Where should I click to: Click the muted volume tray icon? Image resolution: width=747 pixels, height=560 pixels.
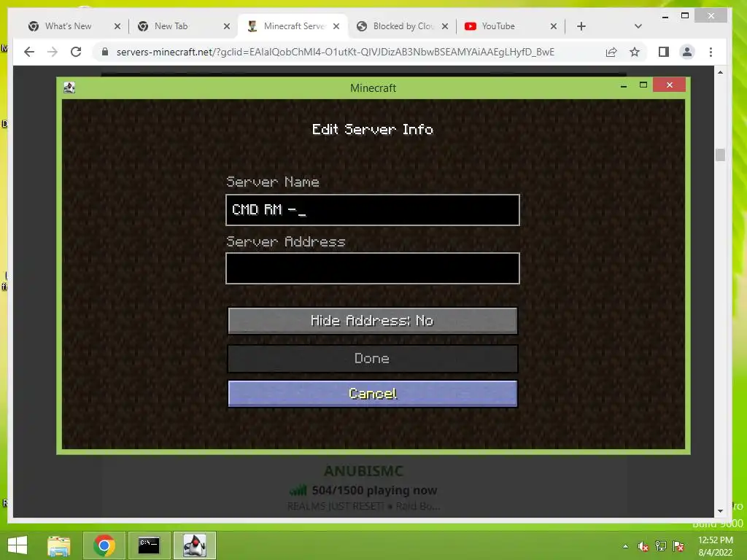pyautogui.click(x=643, y=547)
